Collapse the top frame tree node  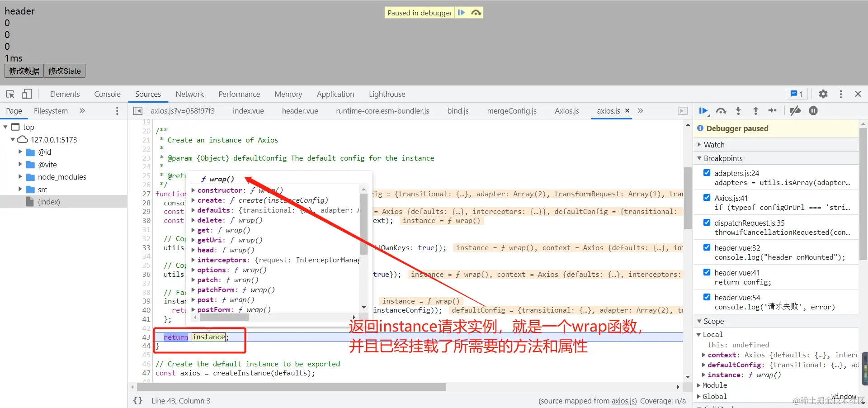coord(5,127)
